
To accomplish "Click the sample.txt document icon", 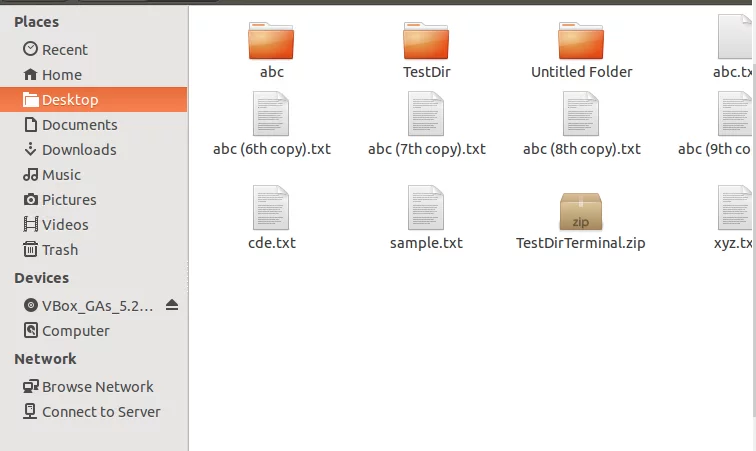I will pyautogui.click(x=427, y=209).
